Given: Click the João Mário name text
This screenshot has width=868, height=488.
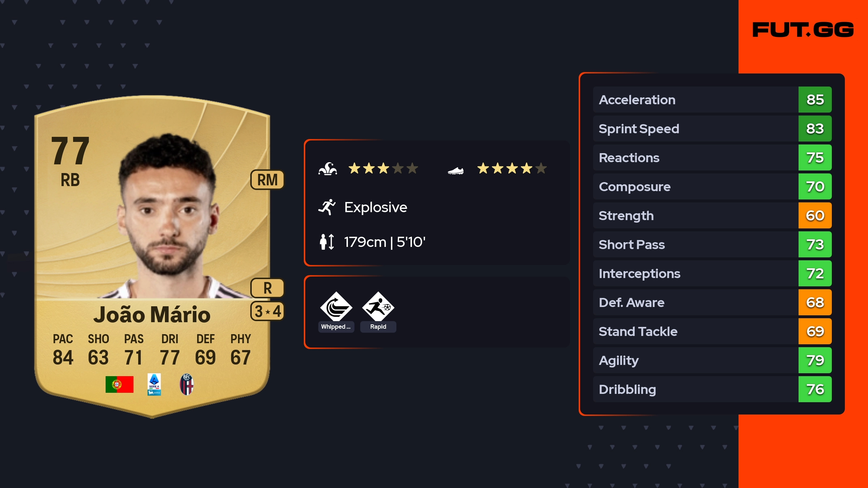Looking at the screenshot, I should 152,314.
